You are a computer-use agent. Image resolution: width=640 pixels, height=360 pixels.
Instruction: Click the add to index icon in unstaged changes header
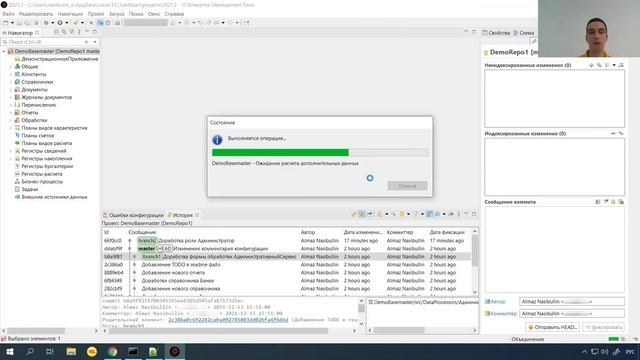(591, 65)
